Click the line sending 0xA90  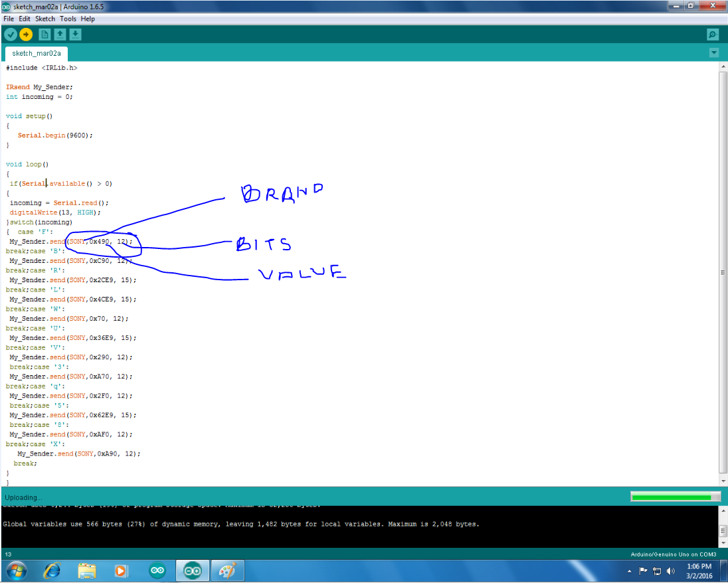[79, 454]
